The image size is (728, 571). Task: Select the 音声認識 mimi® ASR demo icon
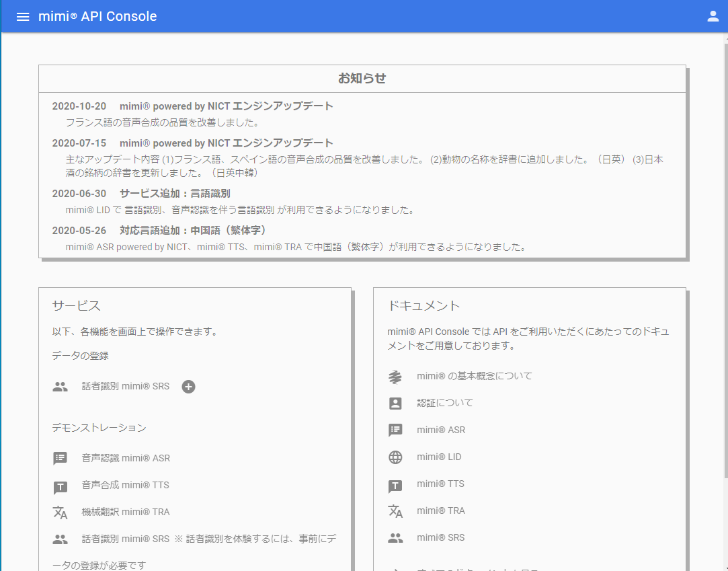coord(60,458)
